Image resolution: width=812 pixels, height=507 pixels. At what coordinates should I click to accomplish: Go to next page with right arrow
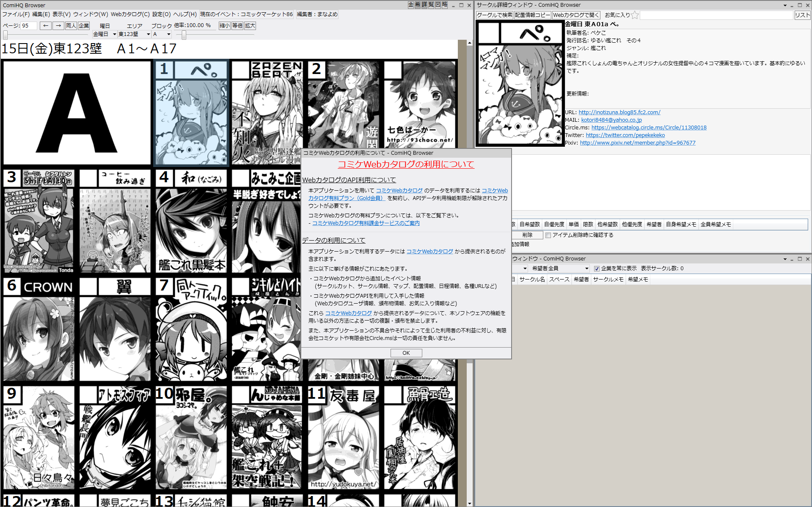coord(58,26)
